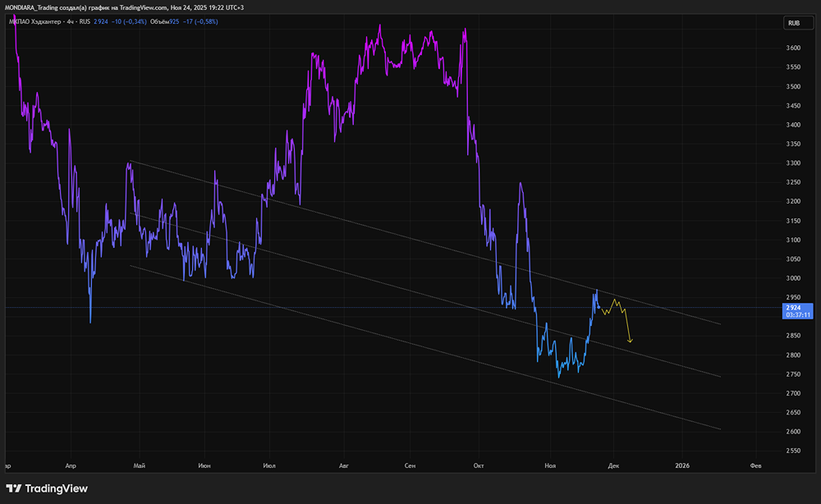Click the MONDIARA_Trading chart attribution caption
The width and height of the screenshot is (821, 504).
pyautogui.click(x=124, y=7)
